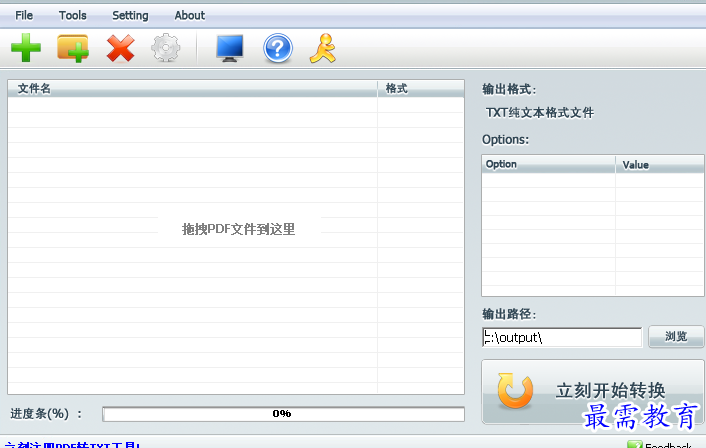Click the red X remove icon
Image resolution: width=706 pixels, height=448 pixels.
coord(120,48)
